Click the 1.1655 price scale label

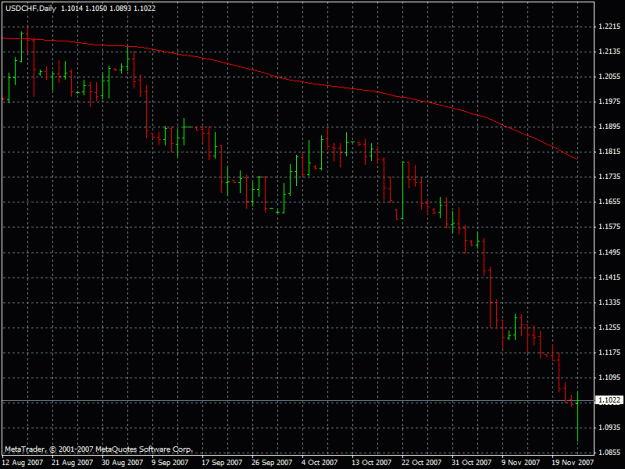pyautogui.click(x=609, y=202)
